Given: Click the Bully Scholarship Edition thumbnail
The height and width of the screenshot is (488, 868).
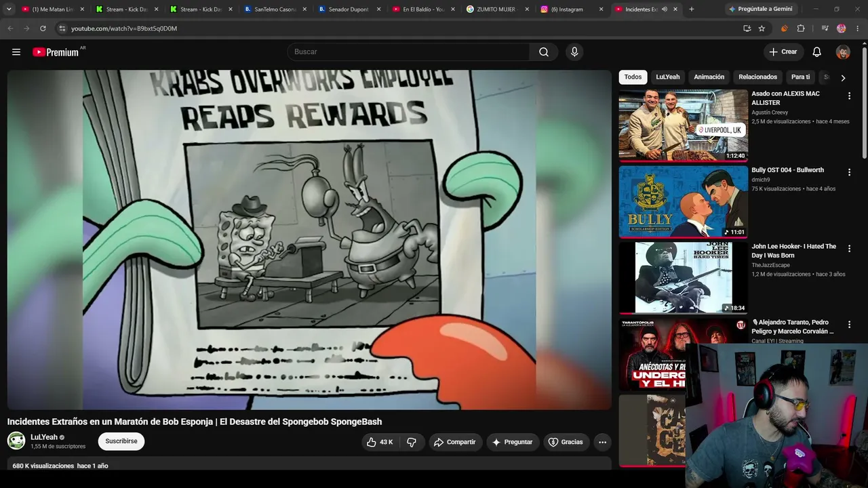Looking at the screenshot, I should 683,201.
